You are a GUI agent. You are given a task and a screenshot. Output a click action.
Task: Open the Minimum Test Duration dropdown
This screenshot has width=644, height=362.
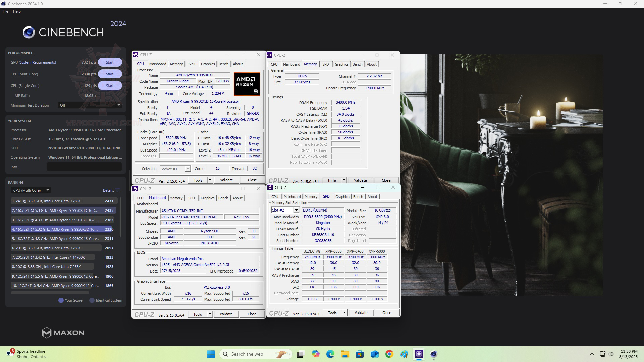click(90, 105)
